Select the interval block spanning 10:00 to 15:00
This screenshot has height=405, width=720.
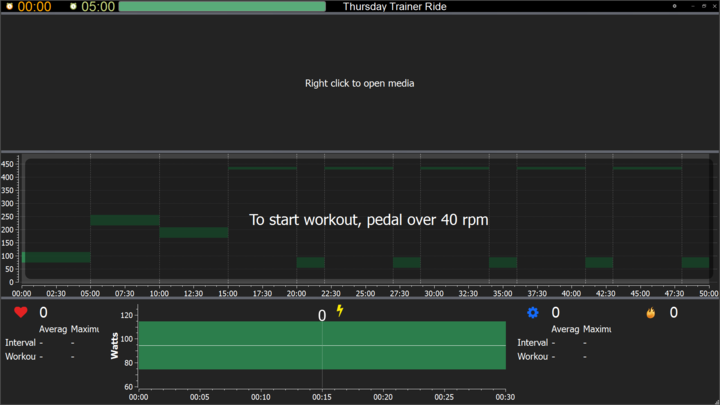tap(193, 232)
